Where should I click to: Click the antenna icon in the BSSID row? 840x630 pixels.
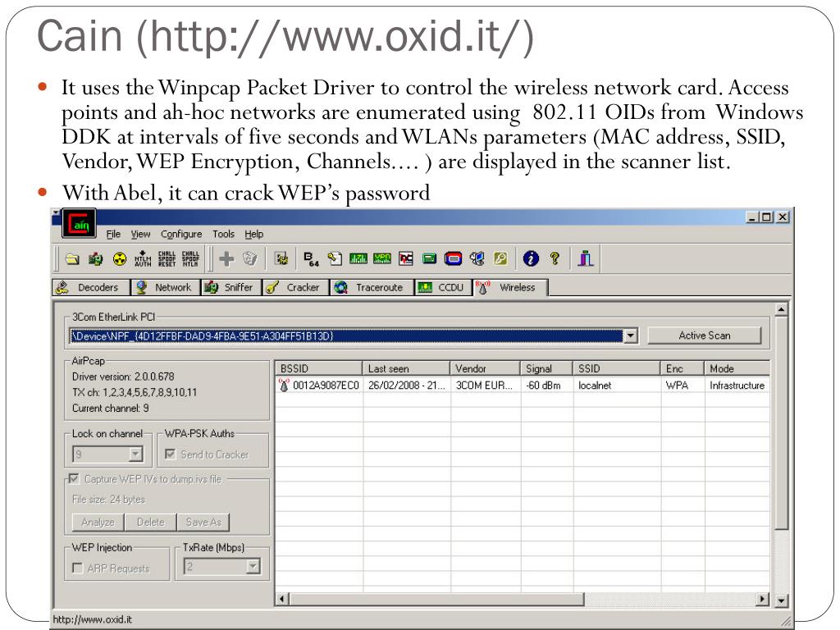click(284, 386)
